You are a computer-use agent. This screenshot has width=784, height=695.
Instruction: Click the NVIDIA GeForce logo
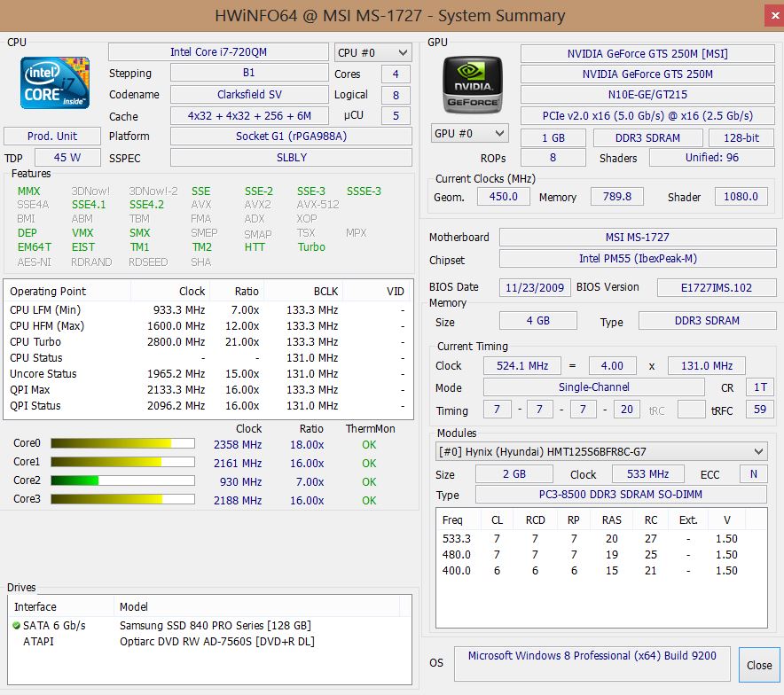click(473, 85)
